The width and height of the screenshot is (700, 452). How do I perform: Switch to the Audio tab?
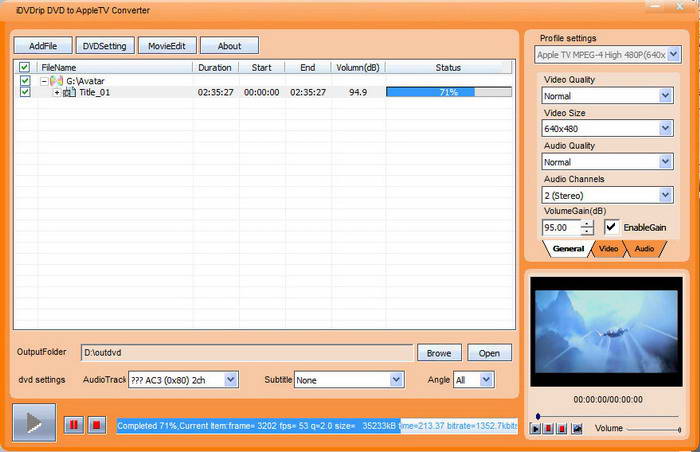point(644,249)
